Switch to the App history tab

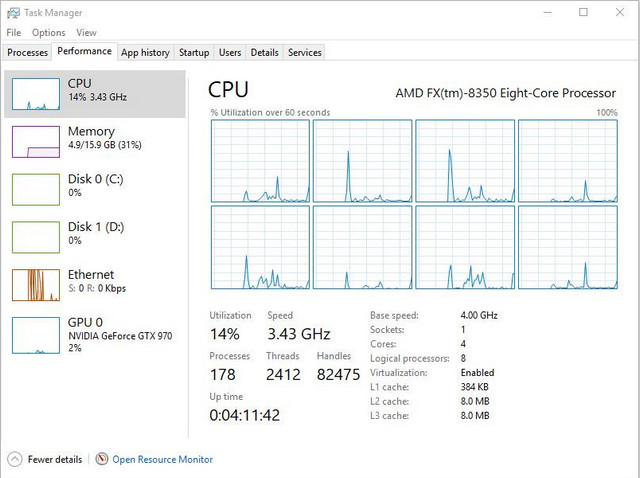point(145,52)
